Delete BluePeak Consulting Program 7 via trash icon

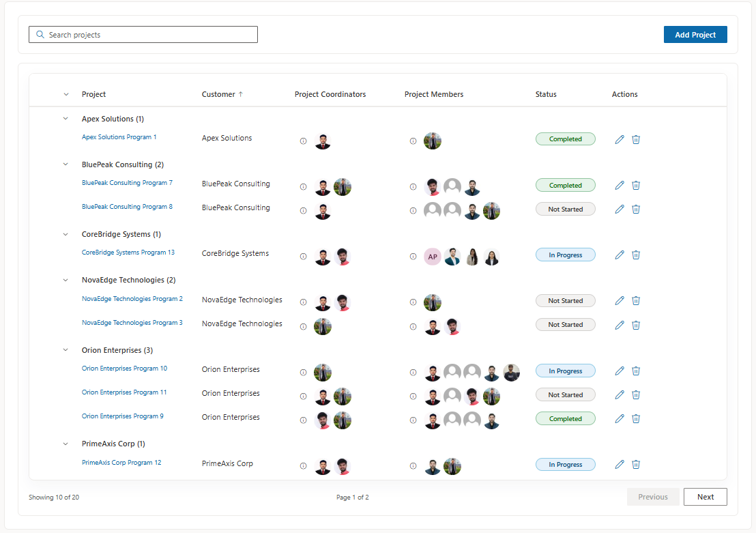point(636,185)
